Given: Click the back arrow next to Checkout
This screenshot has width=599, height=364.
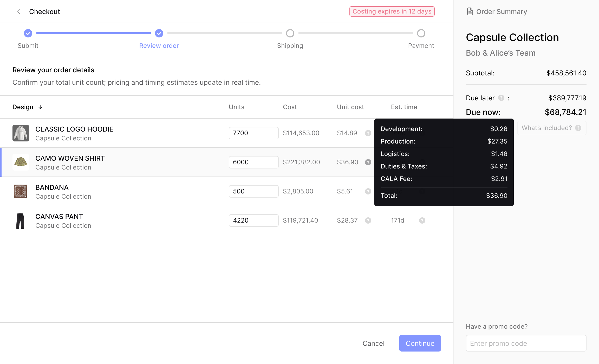Looking at the screenshot, I should (x=19, y=11).
